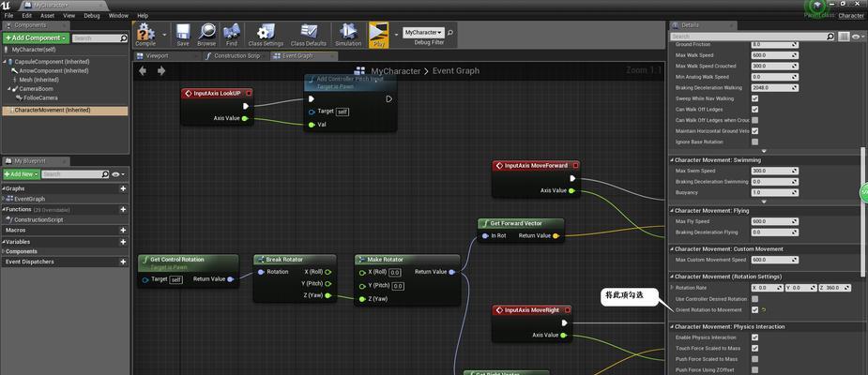Select the InputAxis MoveForward node

tap(536, 165)
